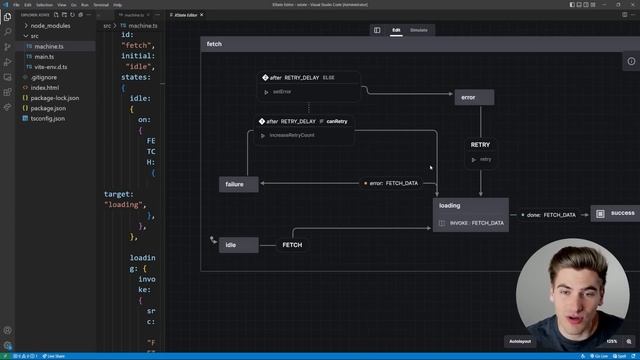Collapse the src folder
The height and width of the screenshot is (360, 640).
click(34, 36)
